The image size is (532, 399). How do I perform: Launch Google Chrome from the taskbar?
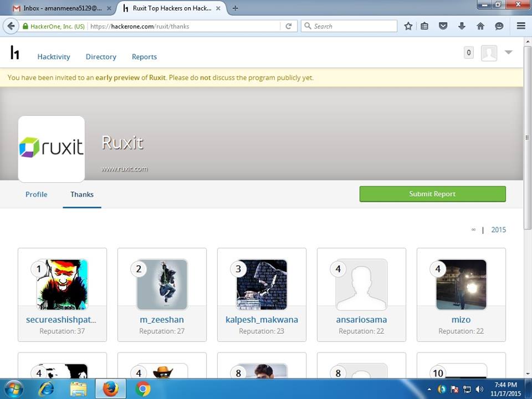pyautogui.click(x=143, y=389)
